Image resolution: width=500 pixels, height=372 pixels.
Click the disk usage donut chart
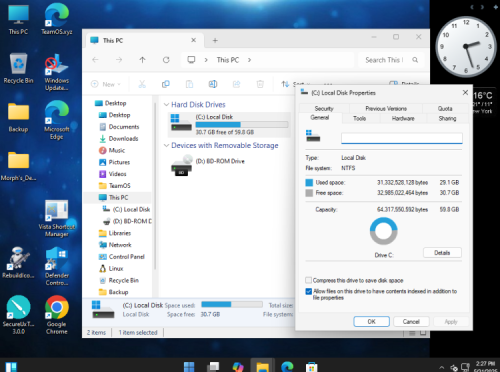click(384, 231)
